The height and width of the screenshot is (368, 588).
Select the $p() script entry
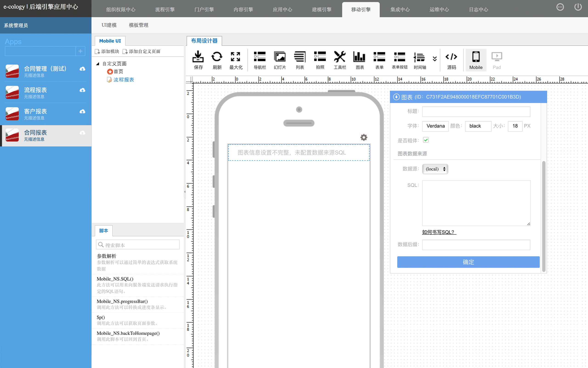coord(138,320)
